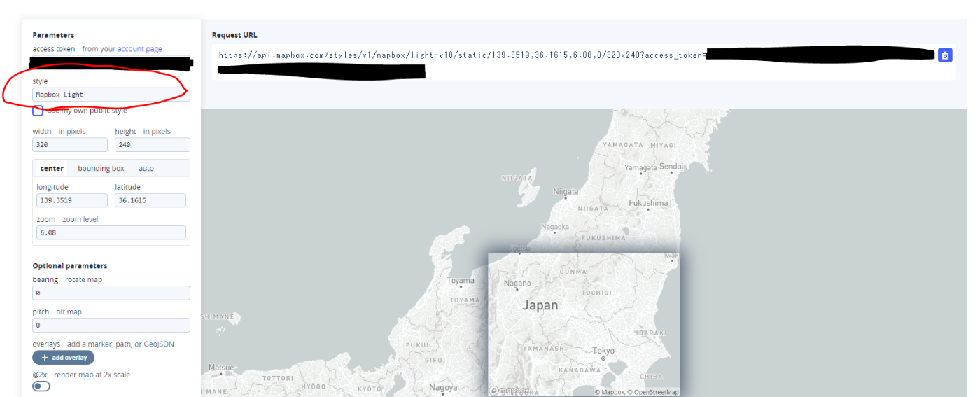Click the add overlay button
This screenshot has width=980, height=397.
click(x=63, y=358)
